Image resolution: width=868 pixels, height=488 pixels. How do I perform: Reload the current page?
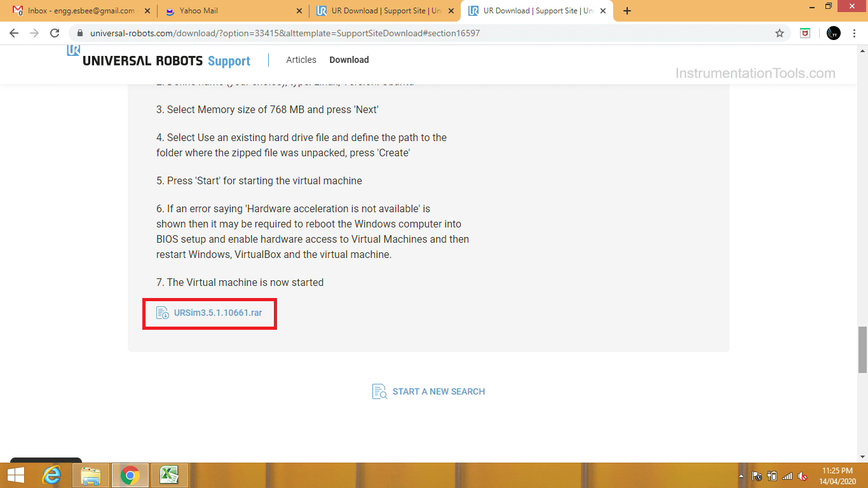pos(55,33)
